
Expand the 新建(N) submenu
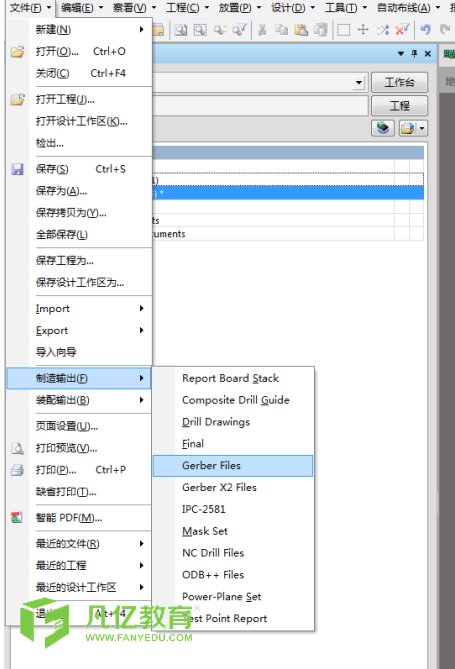(x=141, y=29)
